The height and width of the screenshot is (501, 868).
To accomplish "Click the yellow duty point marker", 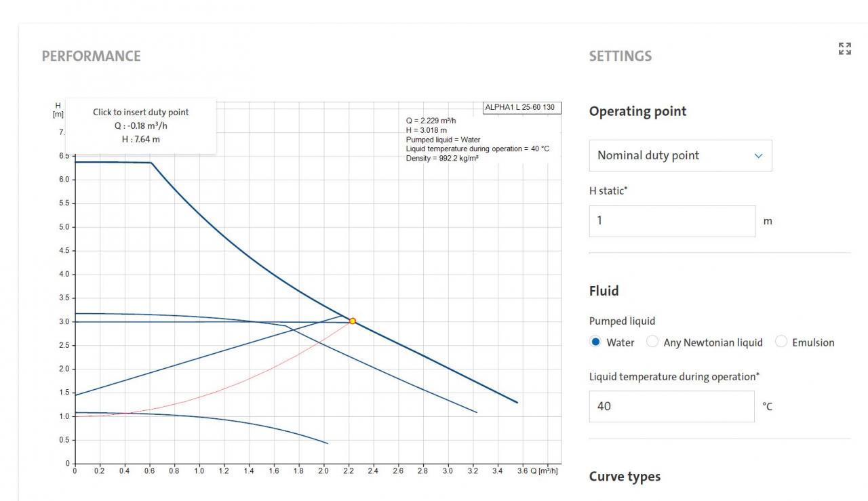I will tap(353, 321).
